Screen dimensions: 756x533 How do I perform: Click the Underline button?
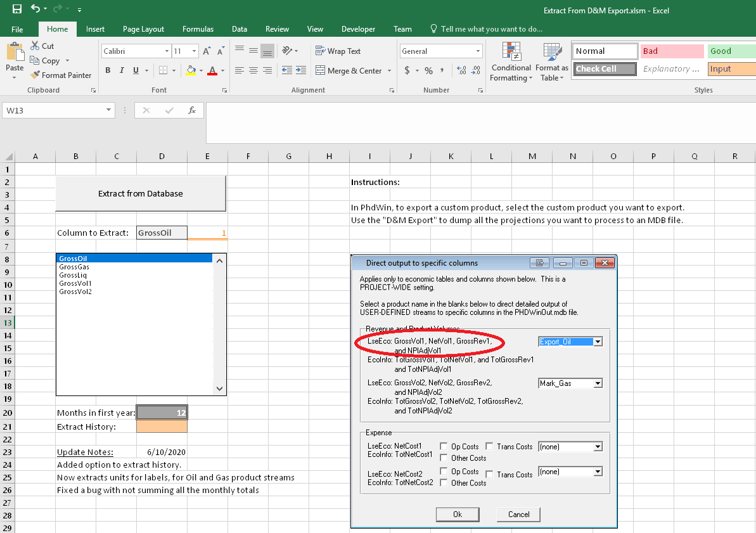(x=136, y=70)
